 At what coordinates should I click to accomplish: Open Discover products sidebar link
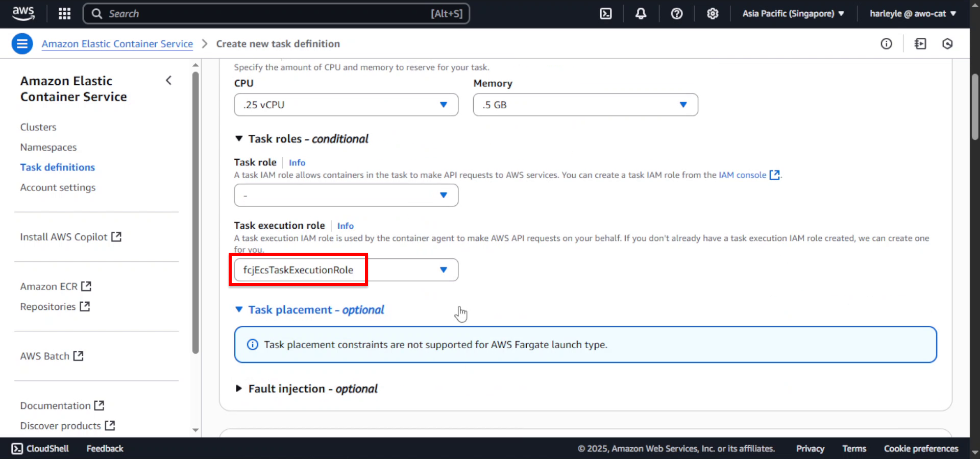coord(60,425)
